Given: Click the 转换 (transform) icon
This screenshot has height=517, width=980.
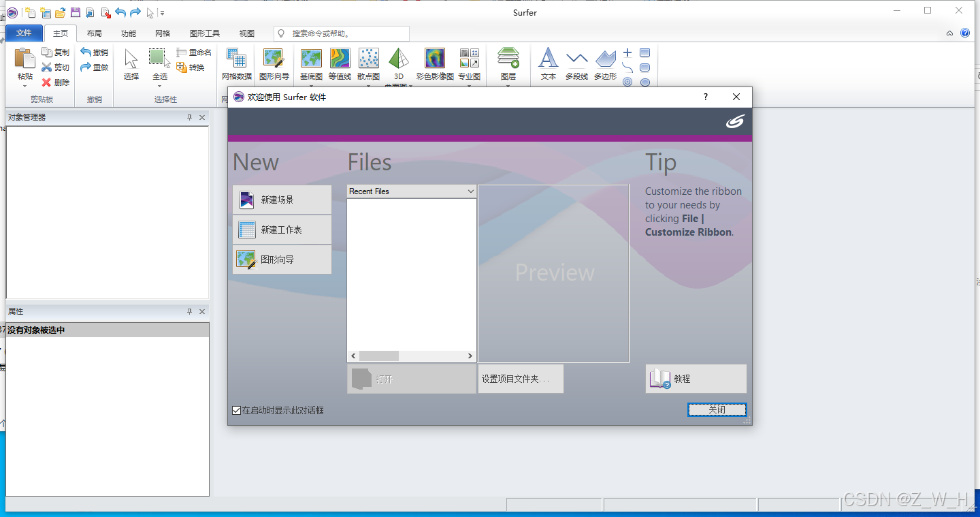Looking at the screenshot, I should coord(182,67).
